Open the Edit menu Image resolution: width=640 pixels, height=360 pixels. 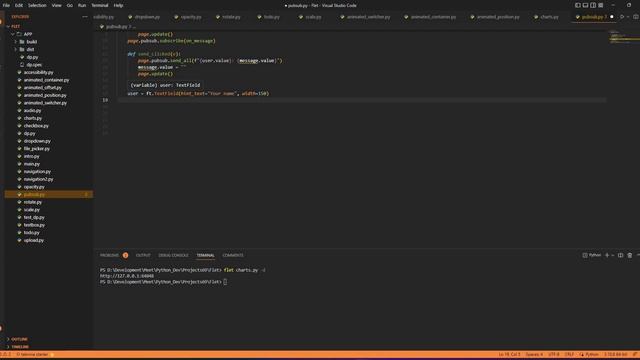(19, 5)
